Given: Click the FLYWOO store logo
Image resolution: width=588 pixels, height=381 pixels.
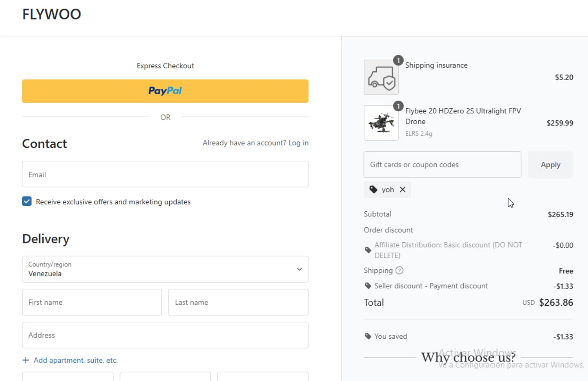Looking at the screenshot, I should pyautogui.click(x=52, y=14).
